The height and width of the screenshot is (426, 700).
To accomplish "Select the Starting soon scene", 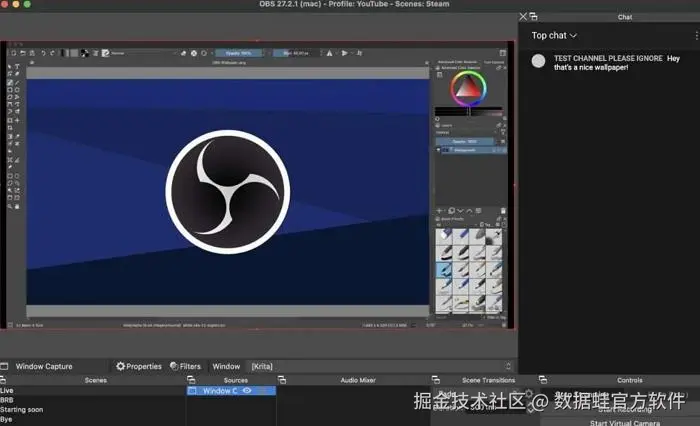I will pyautogui.click(x=92, y=409).
